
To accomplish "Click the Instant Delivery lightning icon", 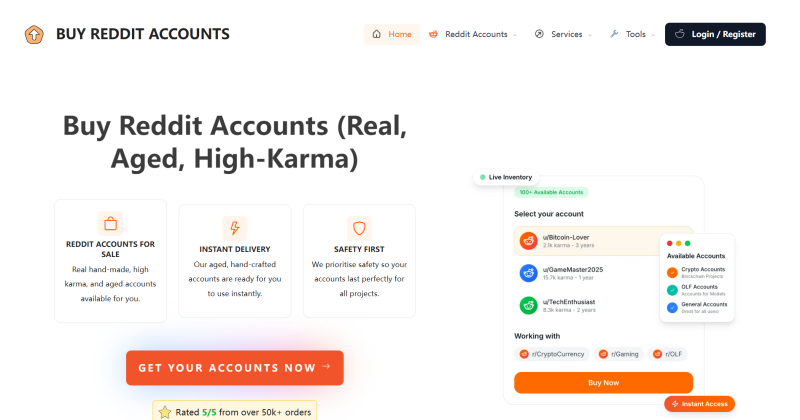I will pos(234,228).
